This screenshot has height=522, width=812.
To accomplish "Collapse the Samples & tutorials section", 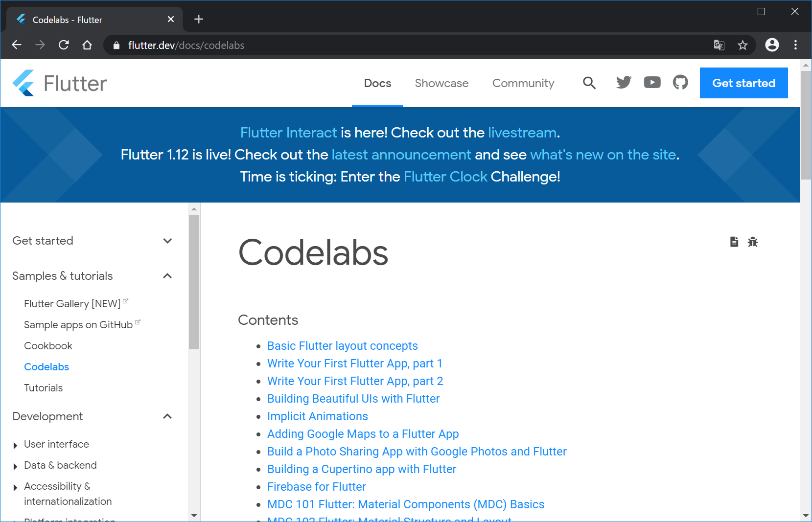I will coord(167,276).
